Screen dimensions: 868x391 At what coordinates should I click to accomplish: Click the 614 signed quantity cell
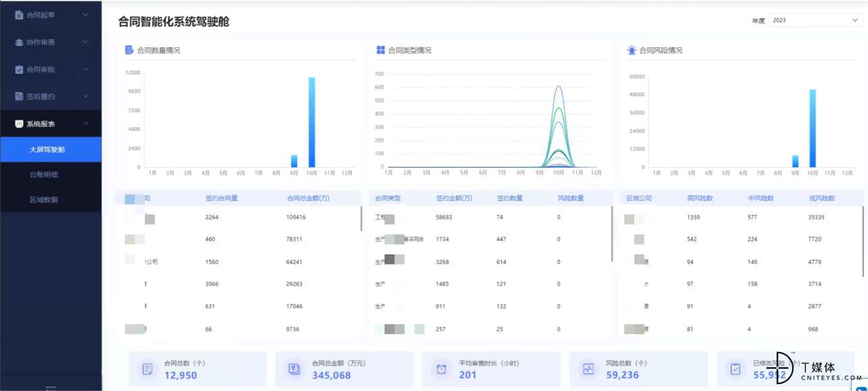(x=502, y=262)
